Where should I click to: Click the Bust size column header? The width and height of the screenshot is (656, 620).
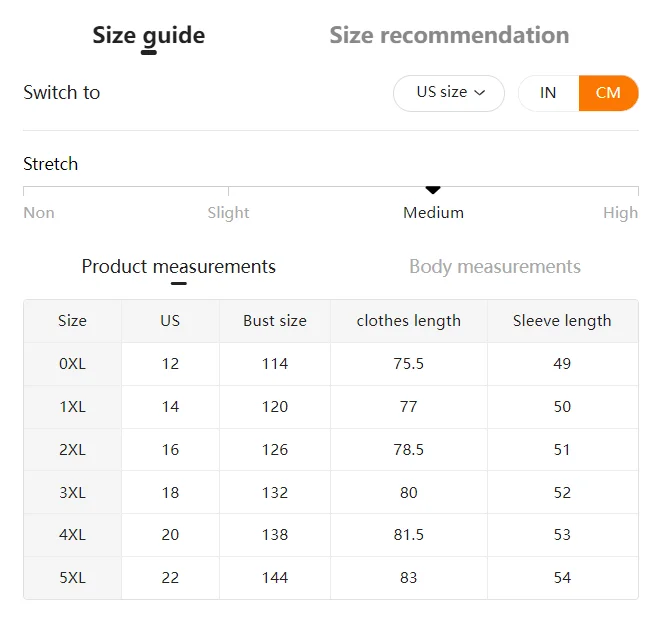275,321
